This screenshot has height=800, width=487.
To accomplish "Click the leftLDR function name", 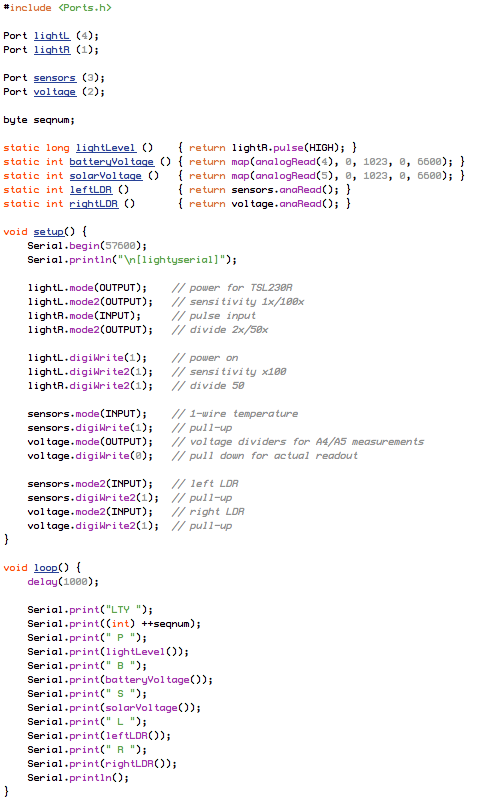I will coord(91,190).
